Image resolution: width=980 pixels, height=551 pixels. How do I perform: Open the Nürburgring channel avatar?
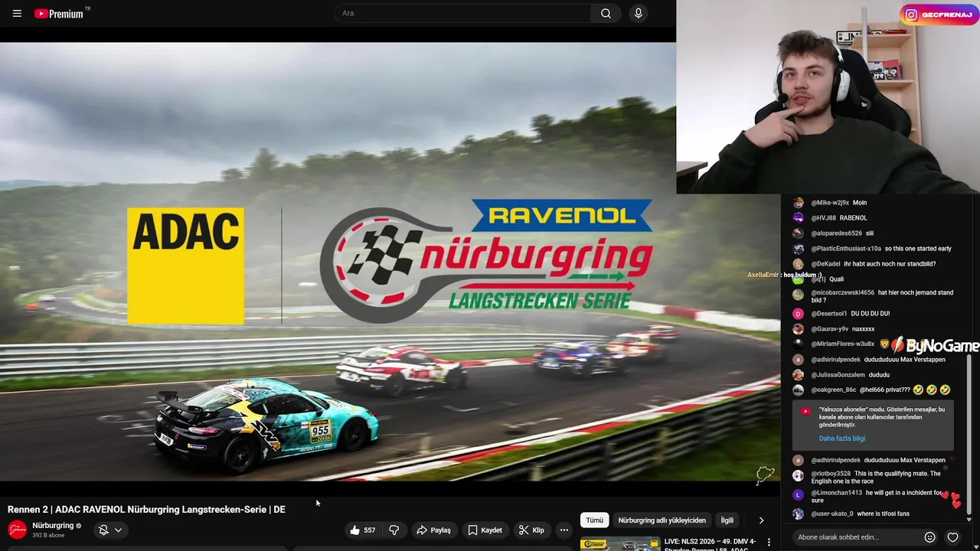tap(17, 530)
